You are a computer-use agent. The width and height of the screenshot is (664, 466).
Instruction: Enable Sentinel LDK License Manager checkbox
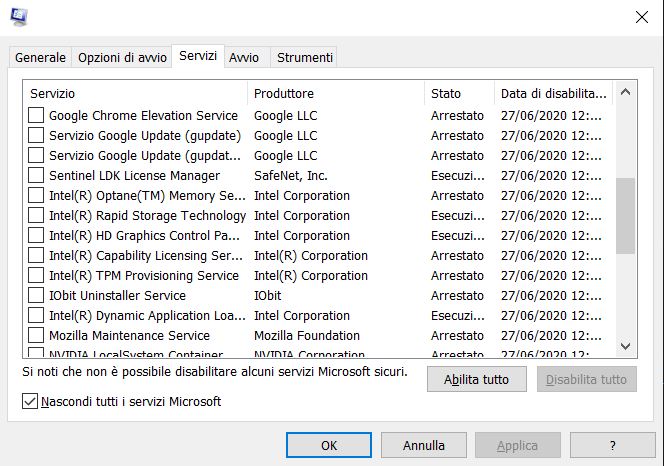point(36,175)
